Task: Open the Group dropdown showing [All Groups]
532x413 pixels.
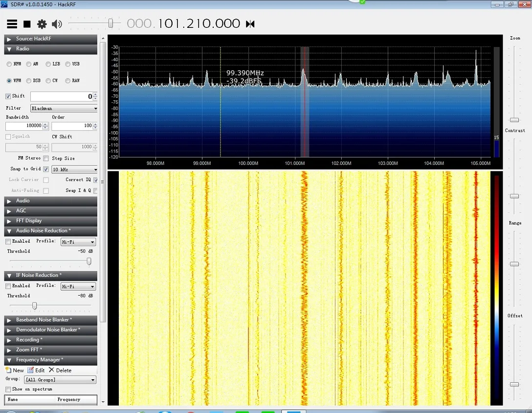Action: 60,380
